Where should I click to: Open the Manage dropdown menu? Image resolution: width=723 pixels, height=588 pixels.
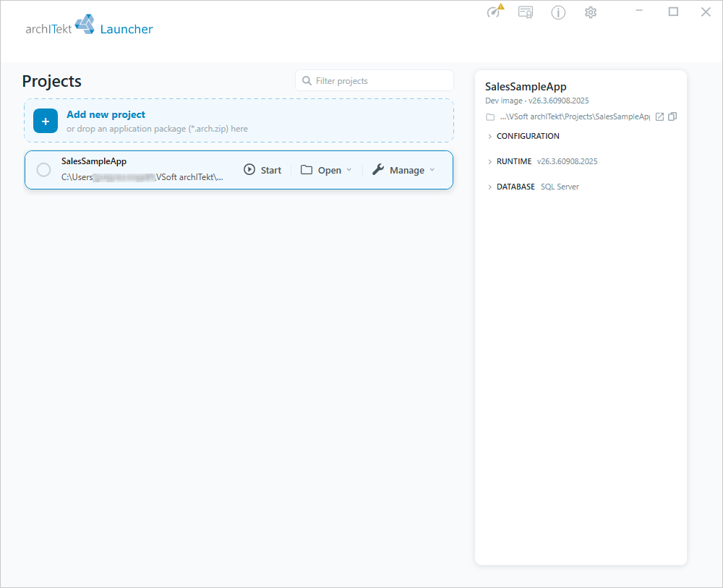[403, 170]
